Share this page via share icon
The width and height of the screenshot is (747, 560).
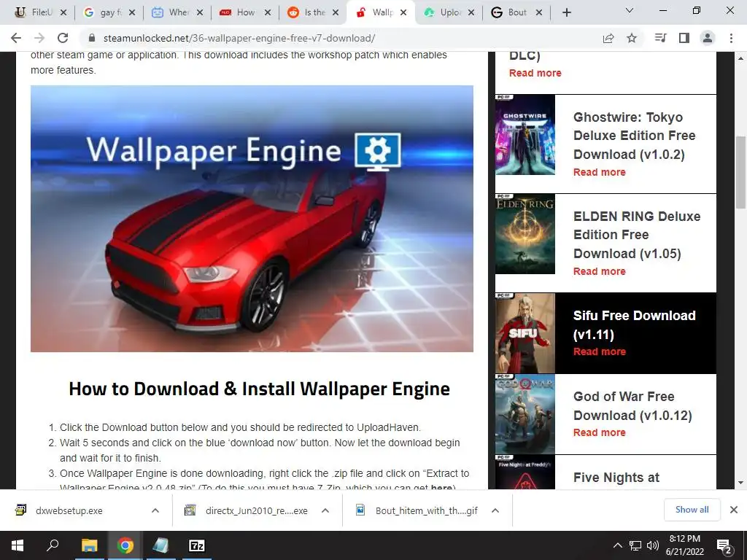[x=608, y=38]
